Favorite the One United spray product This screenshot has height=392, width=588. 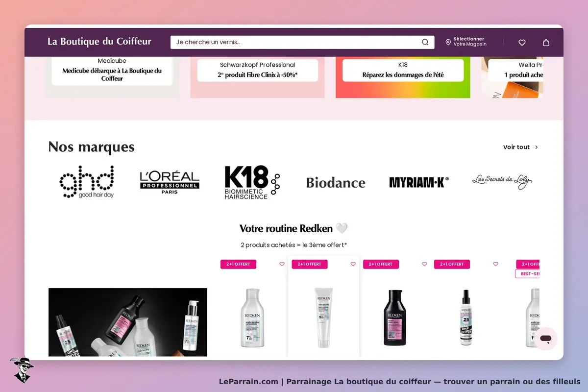[x=495, y=264]
